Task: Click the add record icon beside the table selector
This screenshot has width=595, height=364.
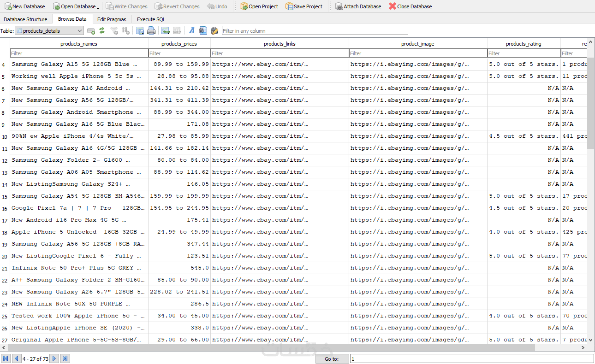Action: pos(91,31)
